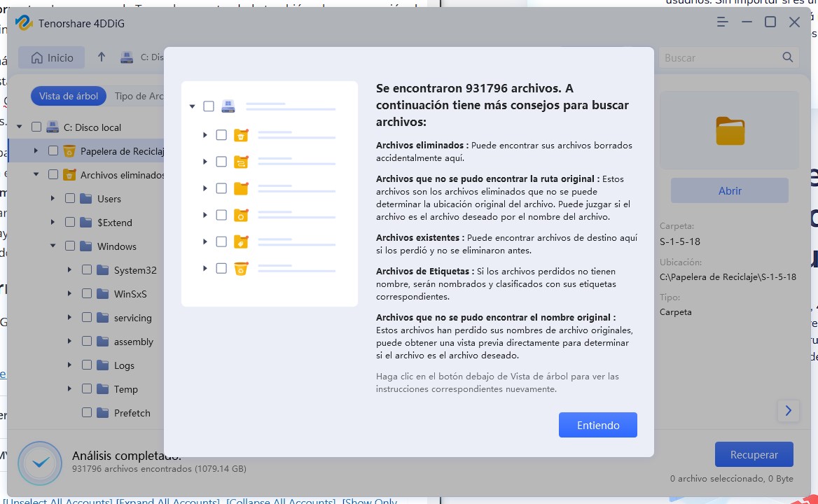The width and height of the screenshot is (818, 504).
Task: Open the hamburger menu in the title bar
Action: pos(723,22)
